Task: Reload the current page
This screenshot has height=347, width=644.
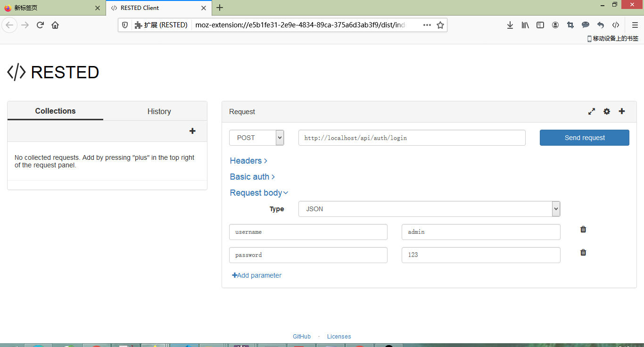Action: 40,25
